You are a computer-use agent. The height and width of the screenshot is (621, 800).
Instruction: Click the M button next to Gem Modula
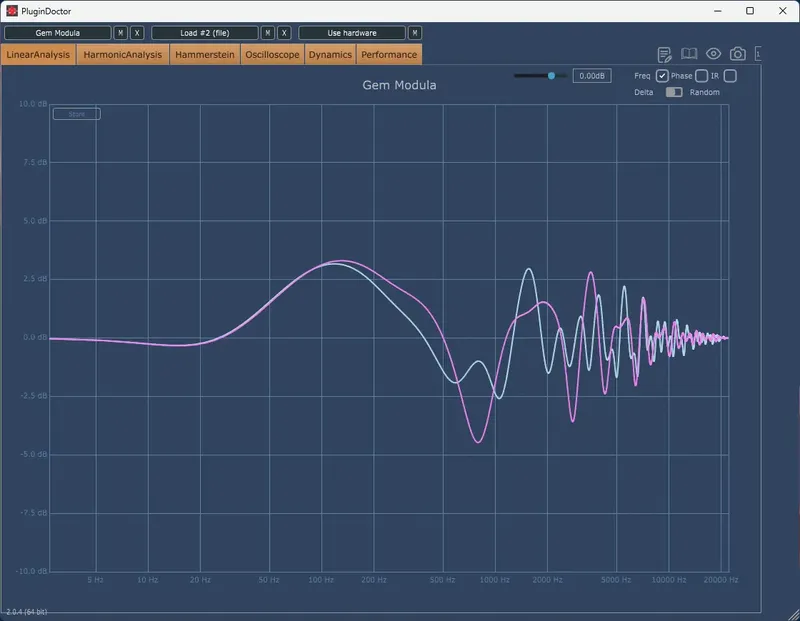click(x=120, y=32)
